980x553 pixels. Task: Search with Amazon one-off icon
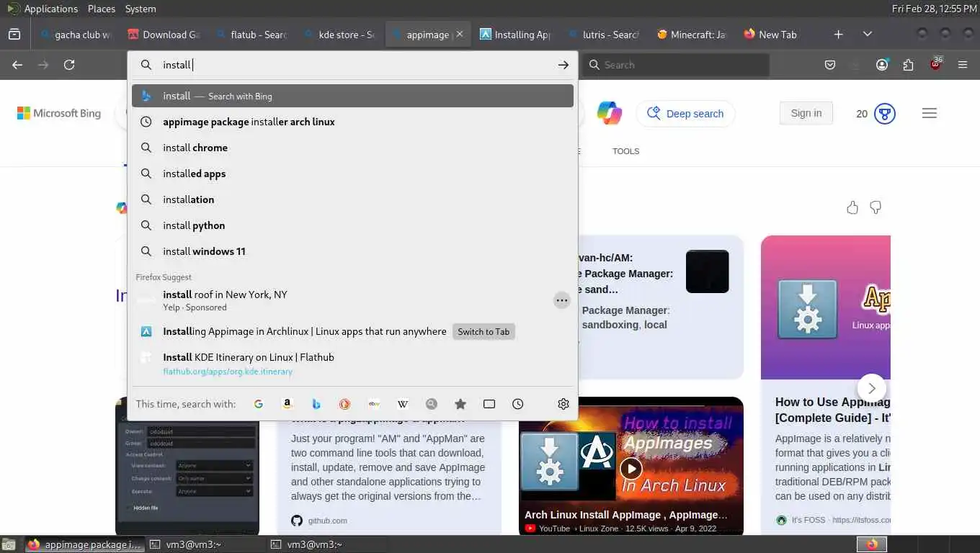pos(288,404)
